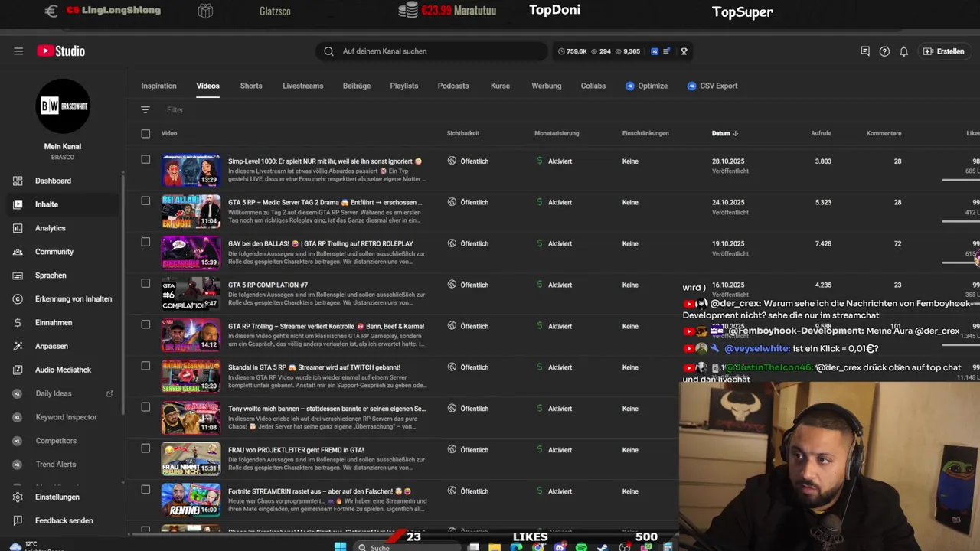Open Microsoft Edge from the taskbar

click(517, 547)
